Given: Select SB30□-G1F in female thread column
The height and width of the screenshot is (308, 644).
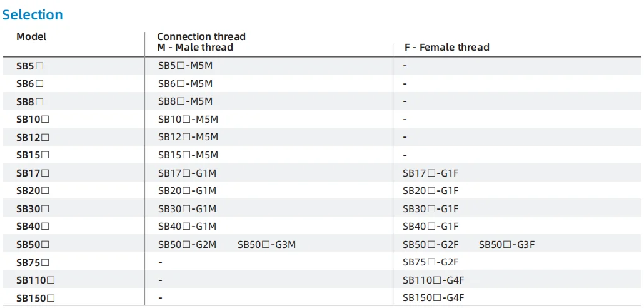Looking at the screenshot, I should [430, 209].
